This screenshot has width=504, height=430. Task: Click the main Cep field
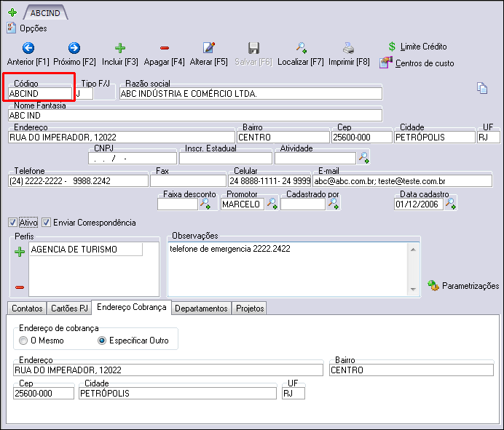pos(362,137)
